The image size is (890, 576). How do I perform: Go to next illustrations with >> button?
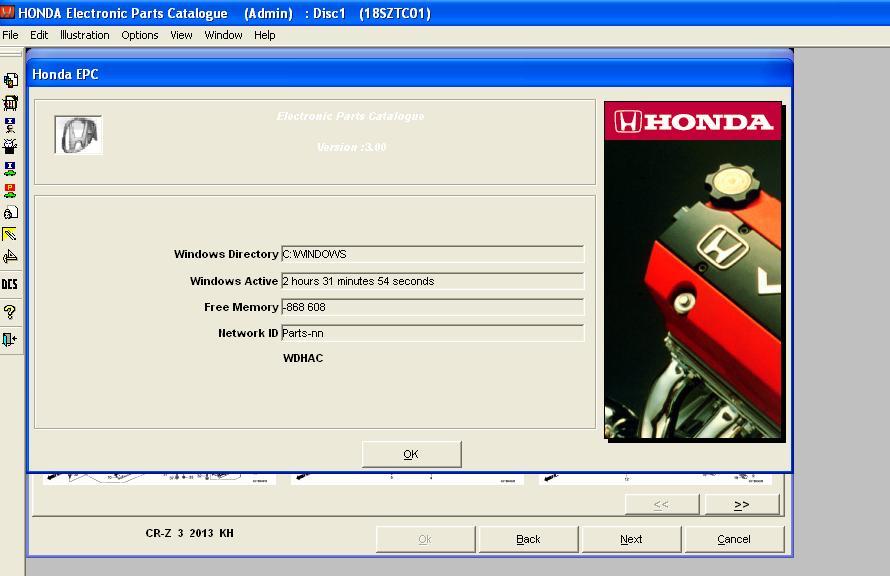pyautogui.click(x=742, y=504)
